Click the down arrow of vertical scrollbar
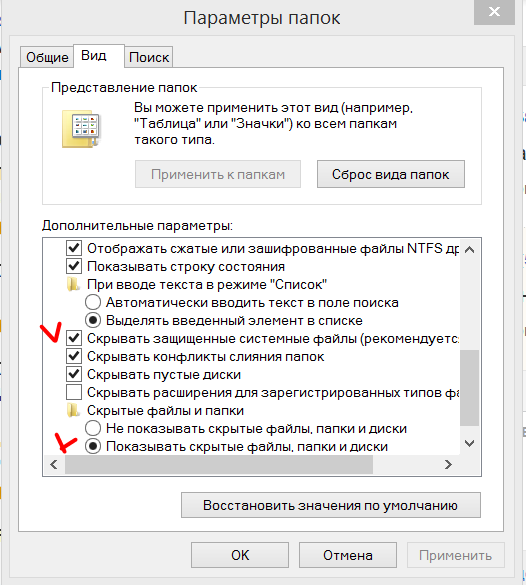Viewport: 526px width, 585px height. pos(470,443)
